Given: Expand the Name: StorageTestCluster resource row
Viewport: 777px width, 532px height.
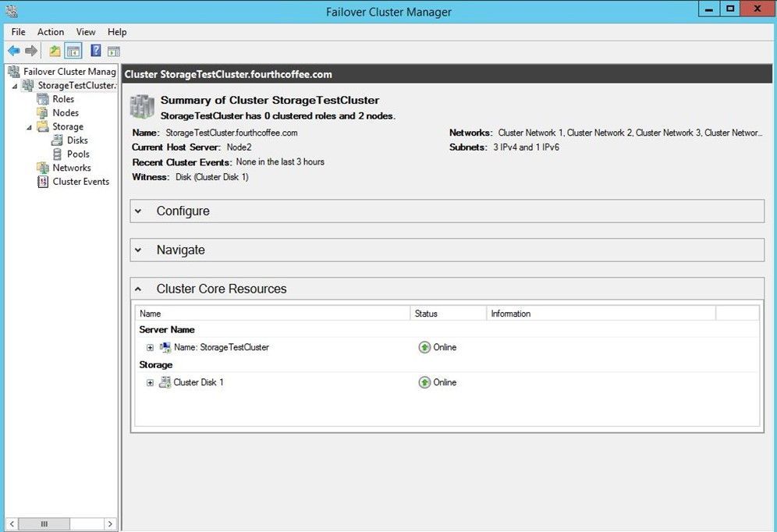Looking at the screenshot, I should pos(150,348).
